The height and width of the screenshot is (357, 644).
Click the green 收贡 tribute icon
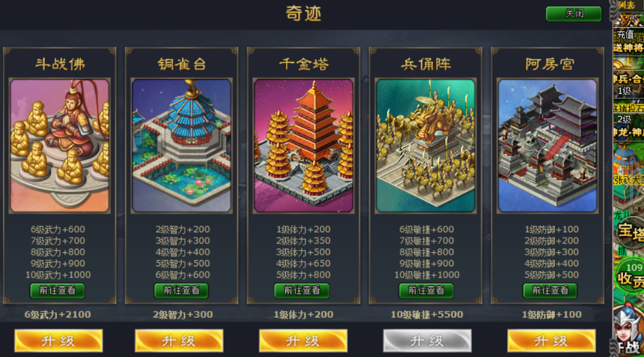tap(630, 276)
